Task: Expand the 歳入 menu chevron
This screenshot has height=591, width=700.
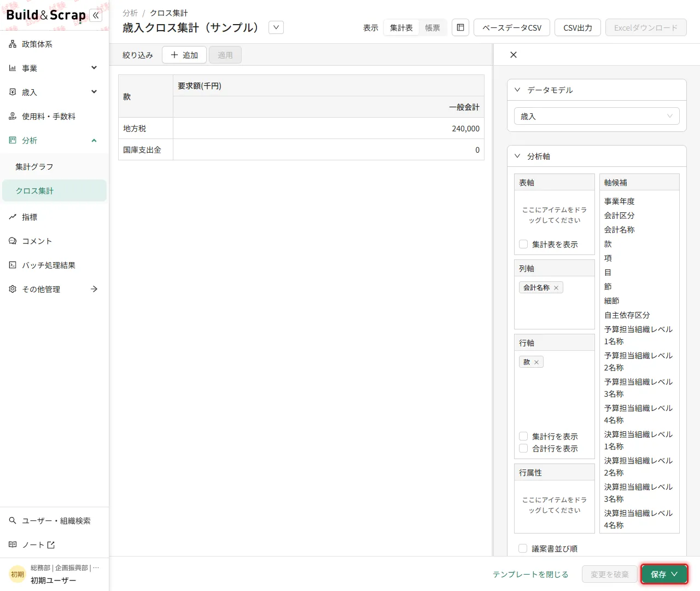Action: point(94,92)
